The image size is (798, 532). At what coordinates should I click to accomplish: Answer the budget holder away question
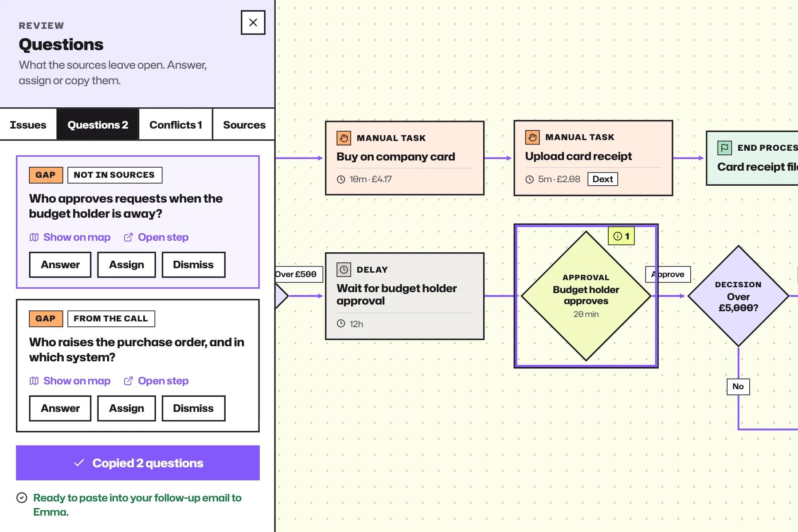click(x=60, y=265)
